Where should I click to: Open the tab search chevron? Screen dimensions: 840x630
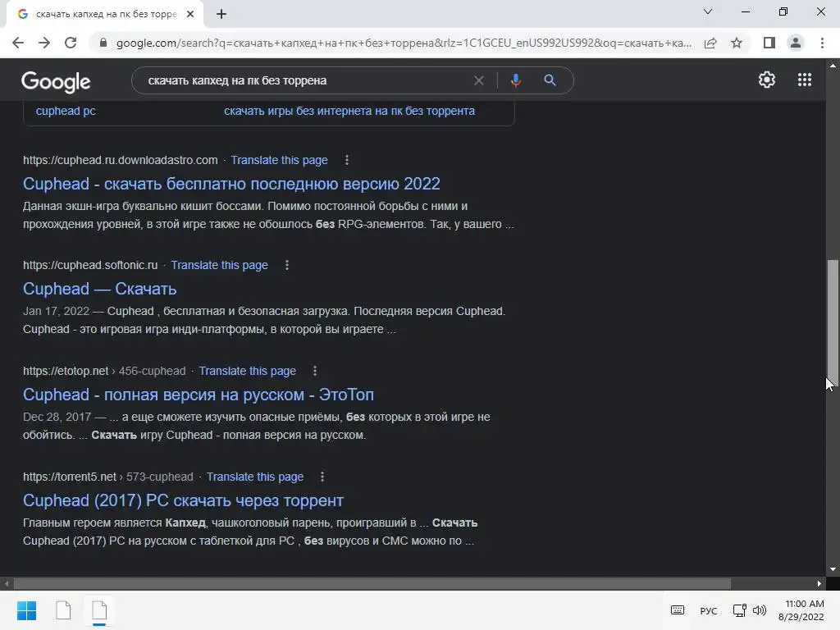coord(708,11)
